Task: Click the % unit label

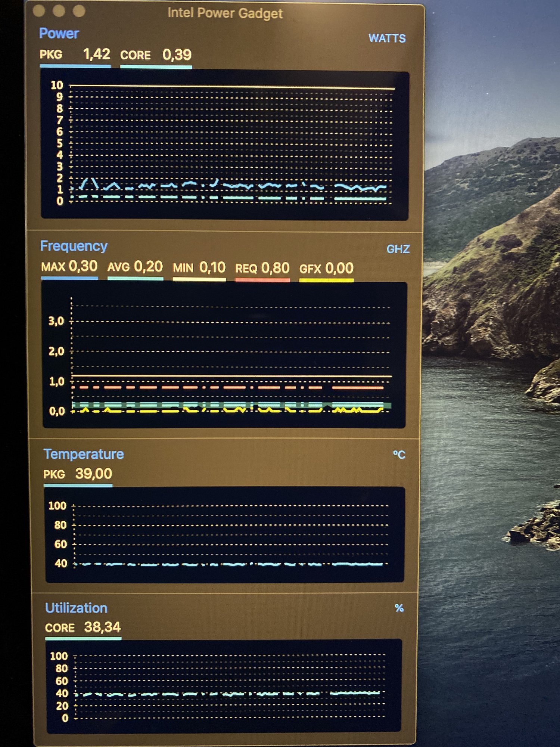Action: coord(399,608)
